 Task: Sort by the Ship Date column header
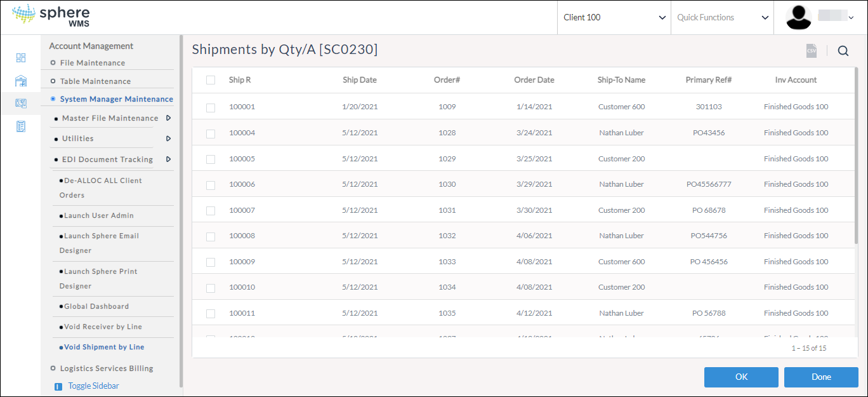point(359,80)
